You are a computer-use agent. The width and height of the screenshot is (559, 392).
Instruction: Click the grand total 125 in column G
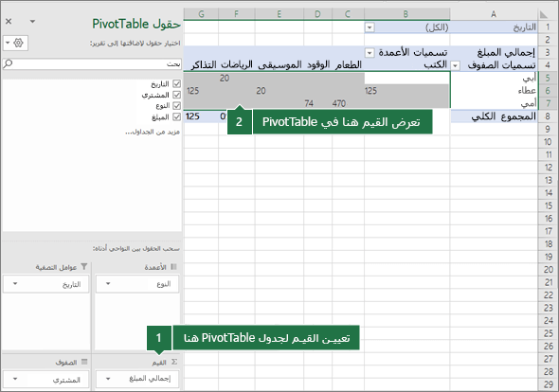coord(192,116)
